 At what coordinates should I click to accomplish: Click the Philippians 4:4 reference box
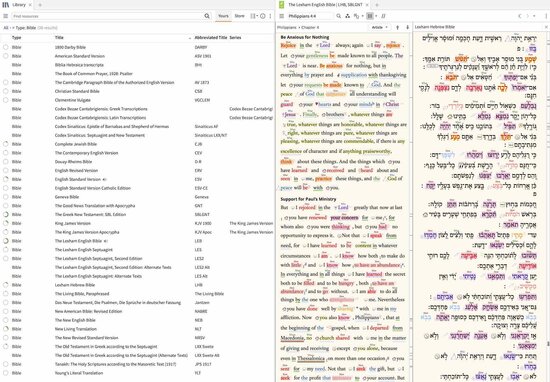point(309,16)
